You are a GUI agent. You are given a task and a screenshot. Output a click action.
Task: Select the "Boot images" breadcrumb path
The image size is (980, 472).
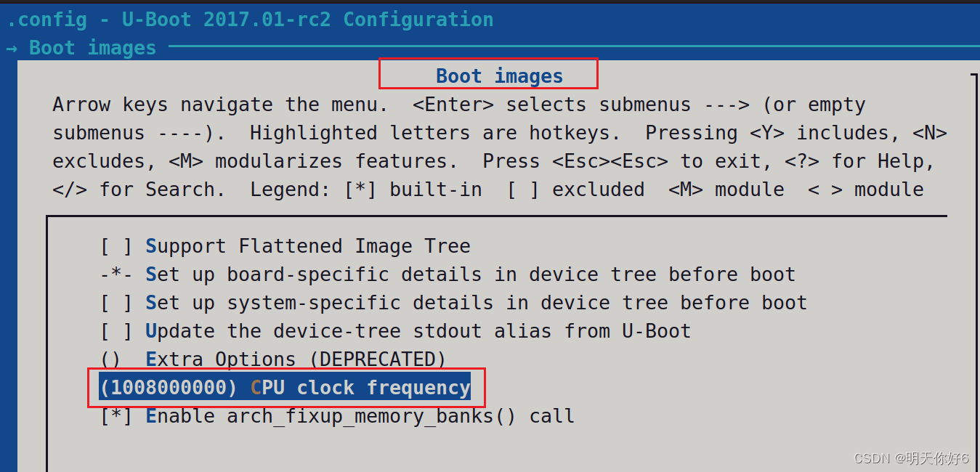[92, 47]
